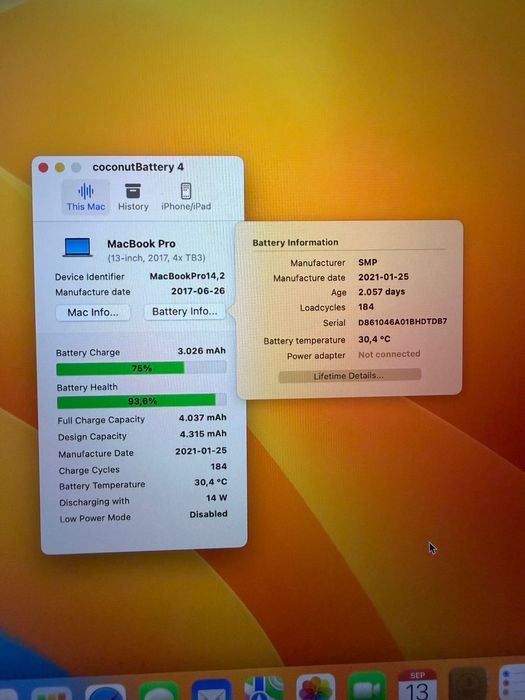
Task: Click the '2.057 days' age value
Action: point(381,292)
